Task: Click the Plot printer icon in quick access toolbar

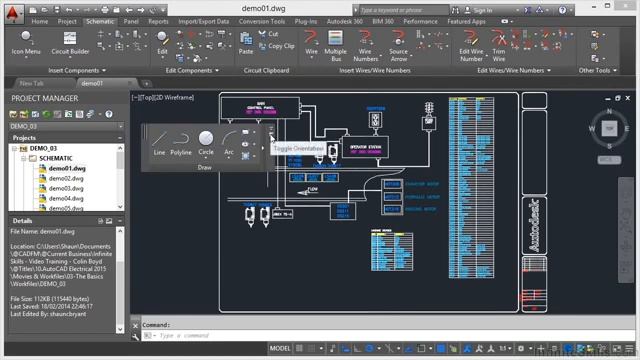Action: (x=105, y=10)
